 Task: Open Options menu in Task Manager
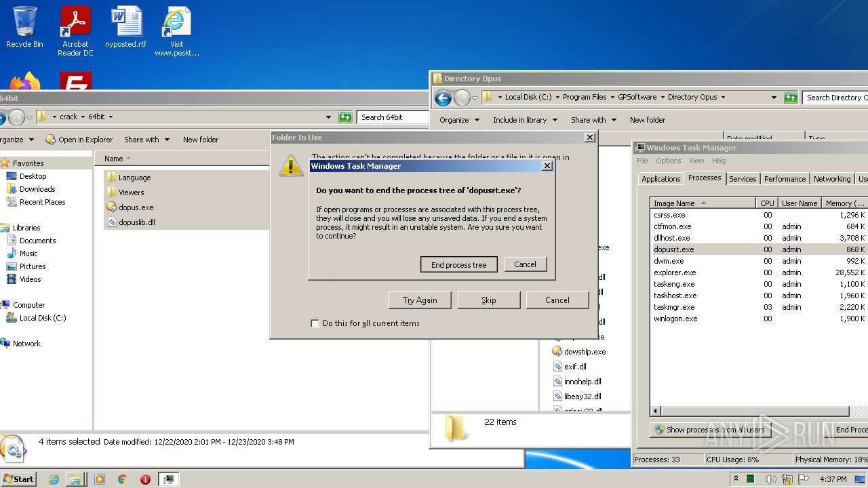(x=668, y=161)
